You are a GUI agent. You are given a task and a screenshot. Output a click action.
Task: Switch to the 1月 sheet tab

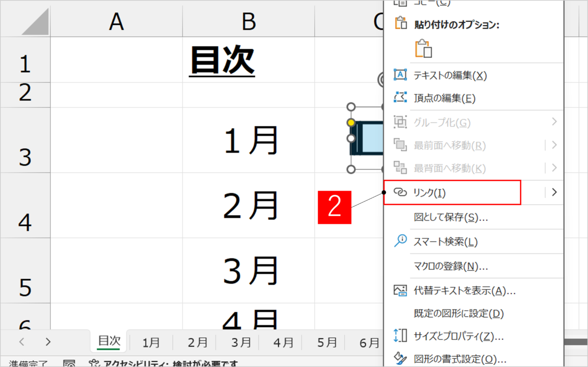click(151, 342)
